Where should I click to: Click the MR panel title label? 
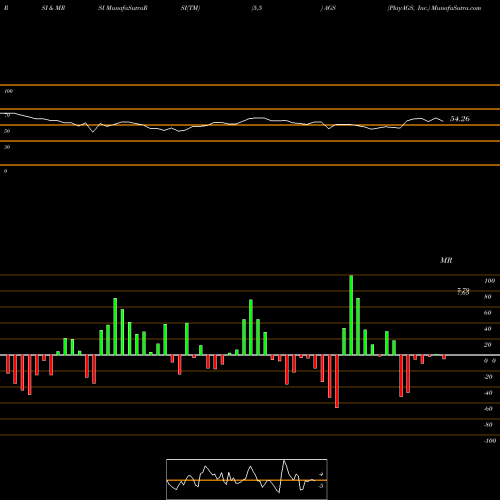[x=446, y=260]
